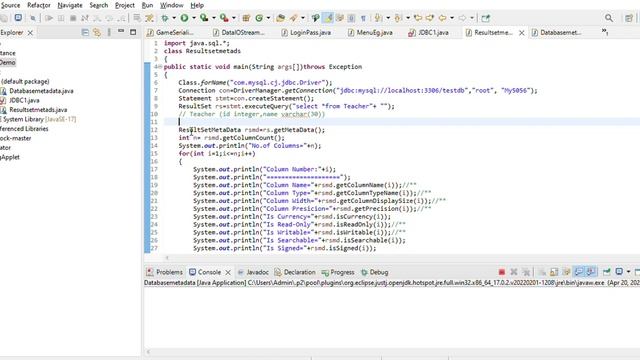The image size is (640, 360).
Task: Open the Debug dropdown arrow beside bug icon
Action: [x=174, y=18]
